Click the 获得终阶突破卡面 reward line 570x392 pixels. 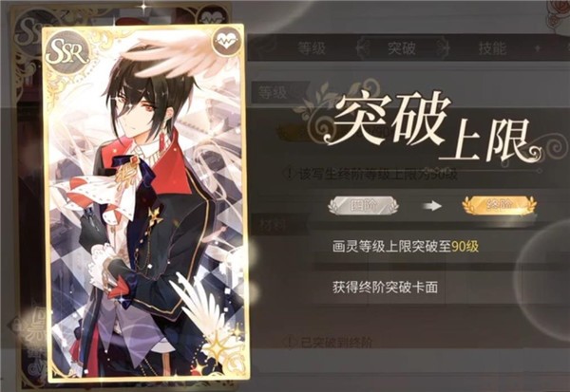(385, 288)
